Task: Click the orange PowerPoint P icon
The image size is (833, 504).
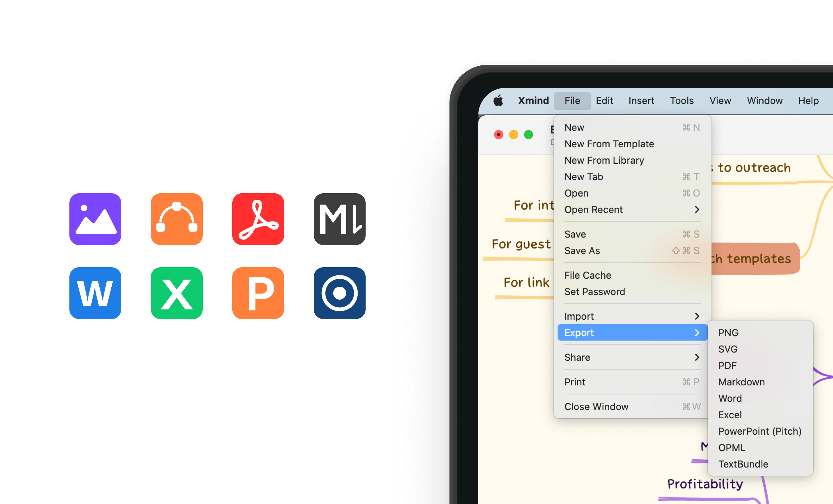Action: 258,293
